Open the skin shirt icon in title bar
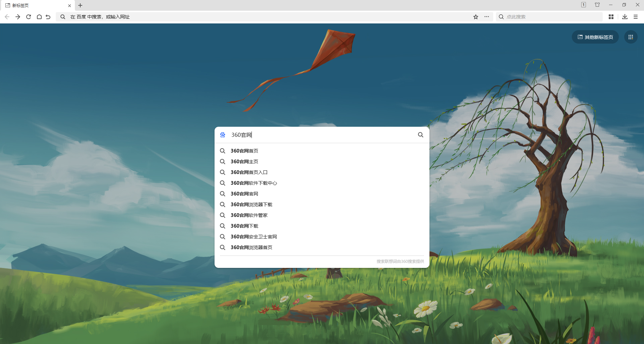644x344 pixels. point(597,5)
